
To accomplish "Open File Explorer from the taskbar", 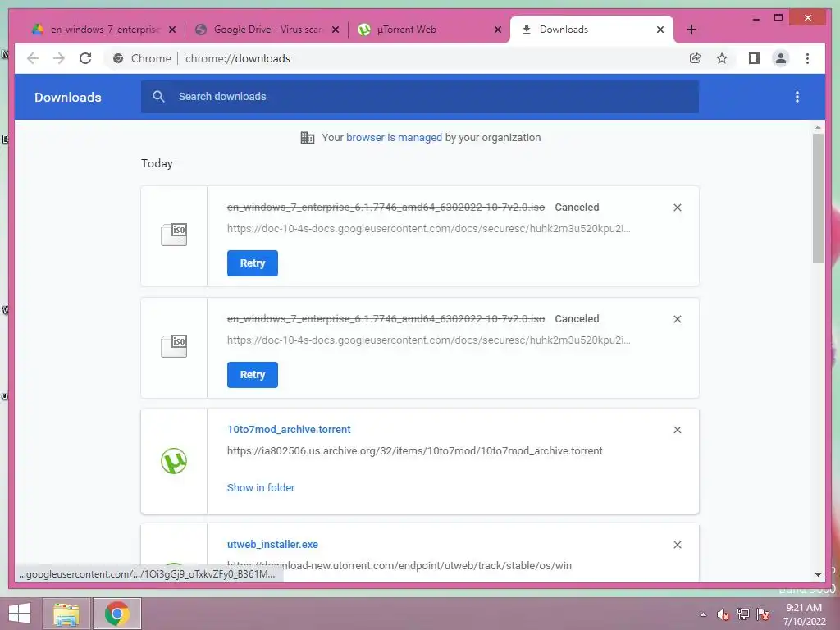I will click(66, 614).
